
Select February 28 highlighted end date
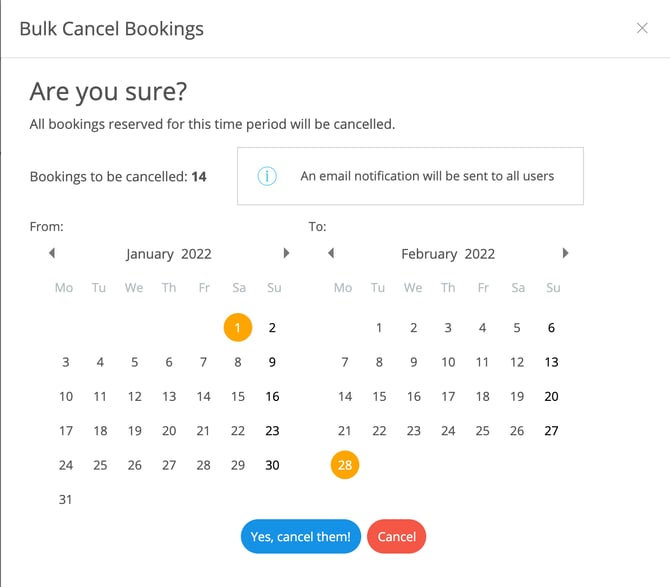pyautogui.click(x=344, y=466)
